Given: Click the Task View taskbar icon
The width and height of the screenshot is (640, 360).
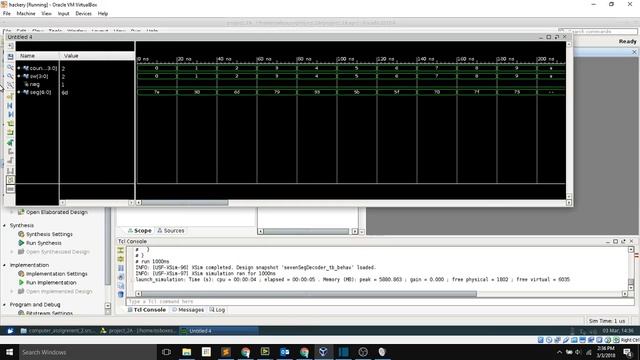Looking at the screenshot, I should [166, 352].
